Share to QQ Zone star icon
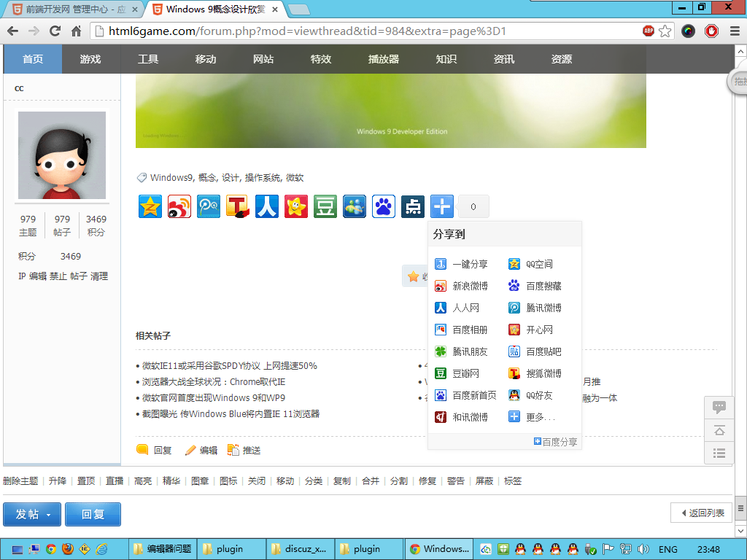Image resolution: width=747 pixels, height=560 pixels. 150,206
